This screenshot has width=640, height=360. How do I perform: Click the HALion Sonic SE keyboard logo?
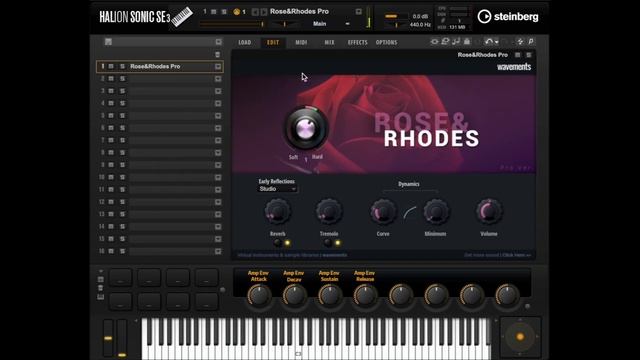[x=182, y=17]
